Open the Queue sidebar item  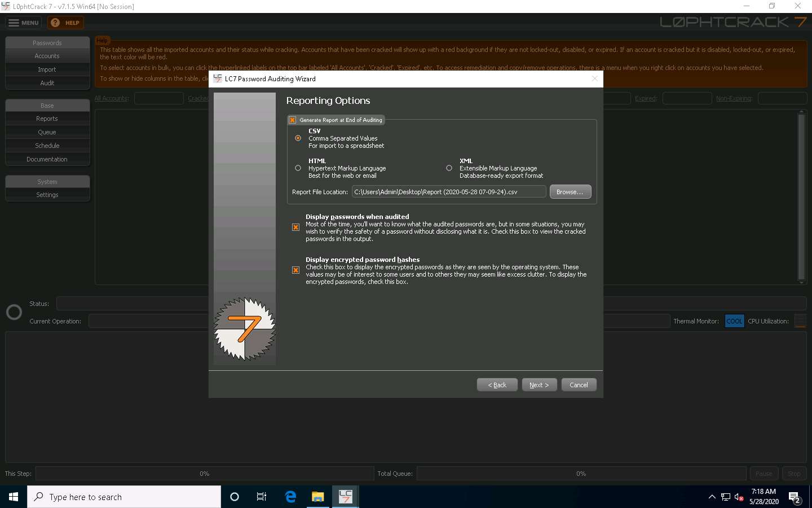47,132
